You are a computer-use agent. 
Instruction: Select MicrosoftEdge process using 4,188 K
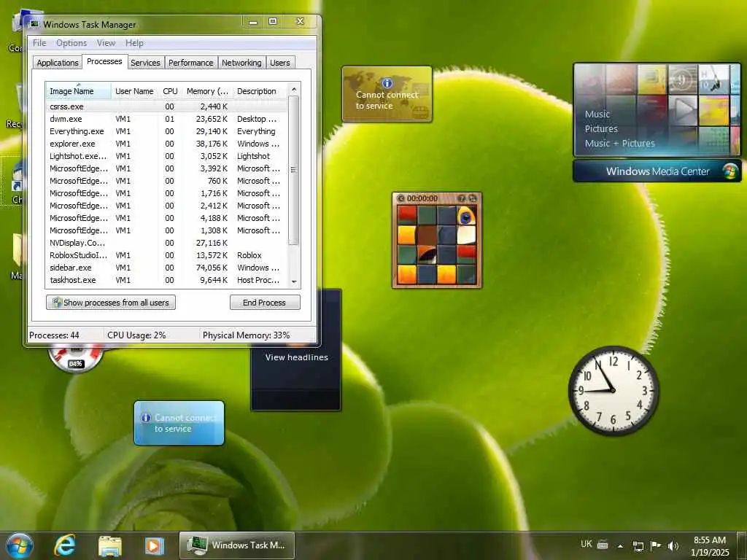click(x=166, y=218)
